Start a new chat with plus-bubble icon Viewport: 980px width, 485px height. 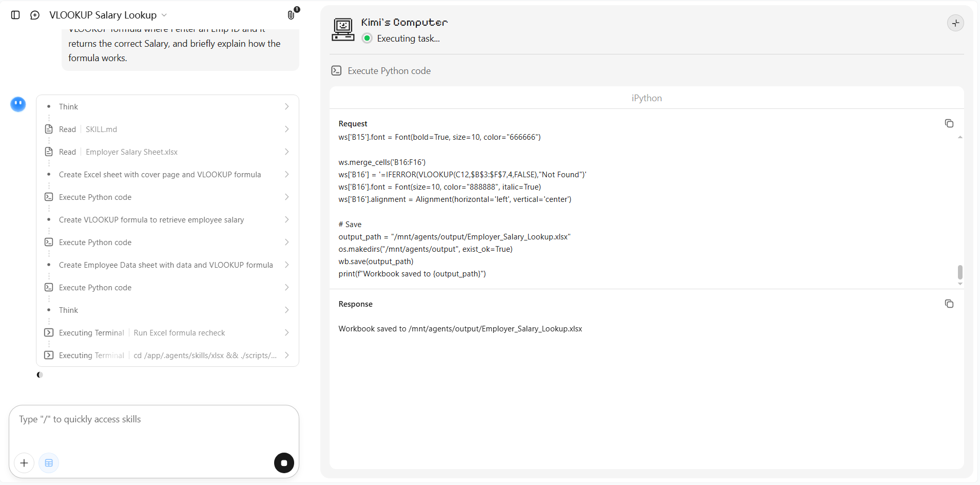(x=35, y=15)
